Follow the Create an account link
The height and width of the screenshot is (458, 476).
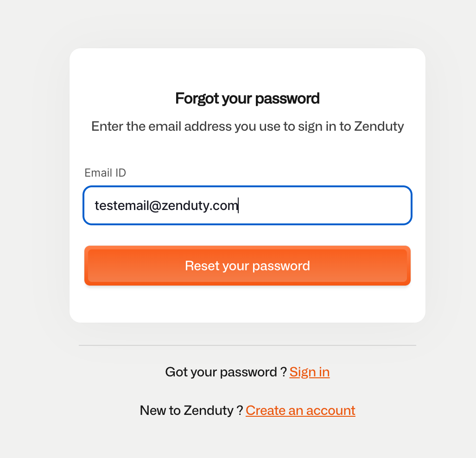click(x=300, y=411)
